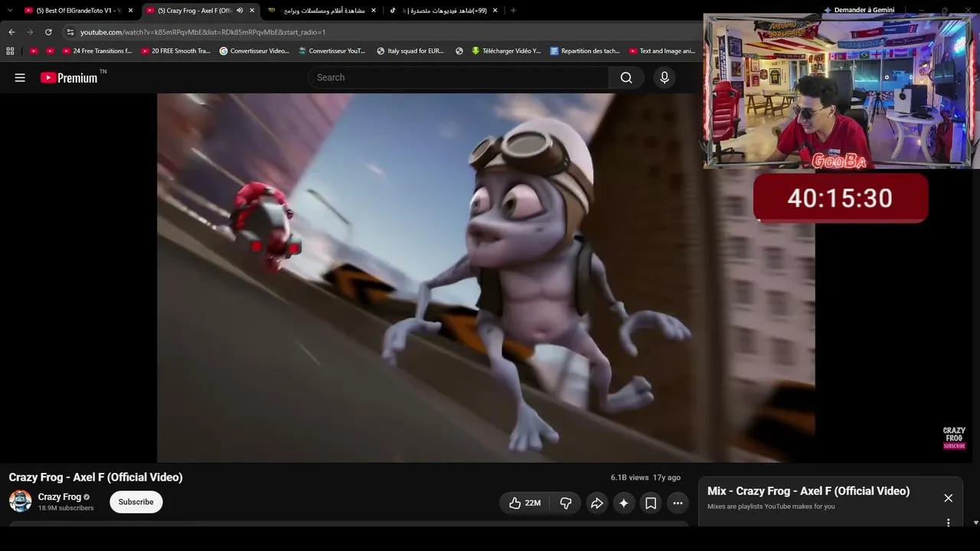Start voice search with the microphone

(x=665, y=77)
